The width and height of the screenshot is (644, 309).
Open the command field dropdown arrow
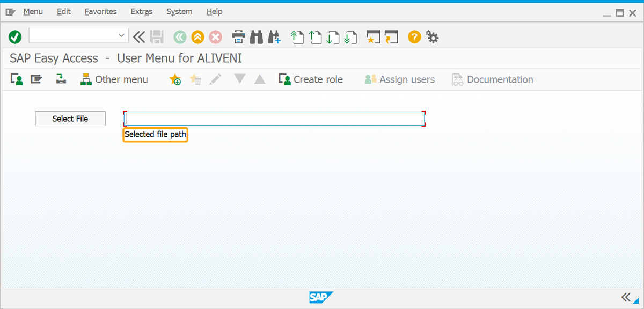click(x=121, y=35)
